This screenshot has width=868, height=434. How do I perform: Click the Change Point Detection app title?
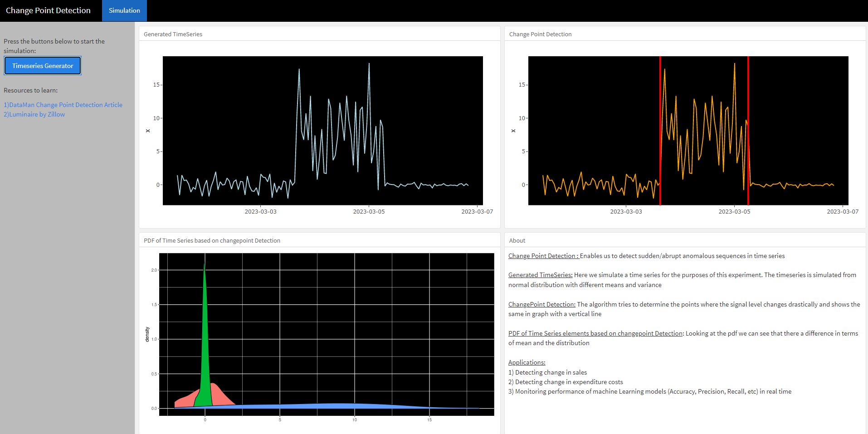point(48,10)
